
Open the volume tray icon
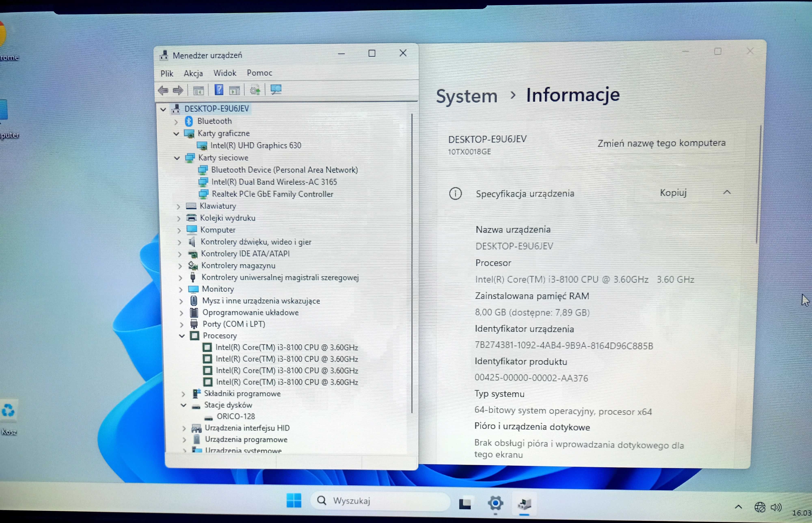coord(776,507)
